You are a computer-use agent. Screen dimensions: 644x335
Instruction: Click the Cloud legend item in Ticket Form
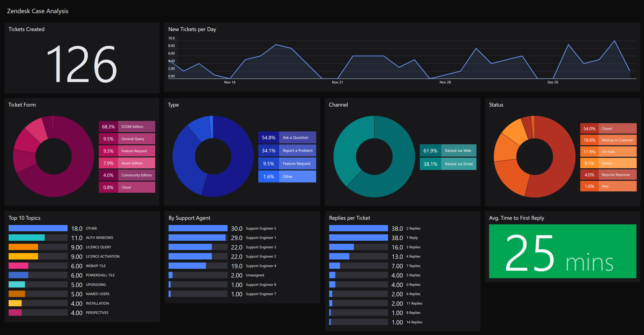[127, 187]
